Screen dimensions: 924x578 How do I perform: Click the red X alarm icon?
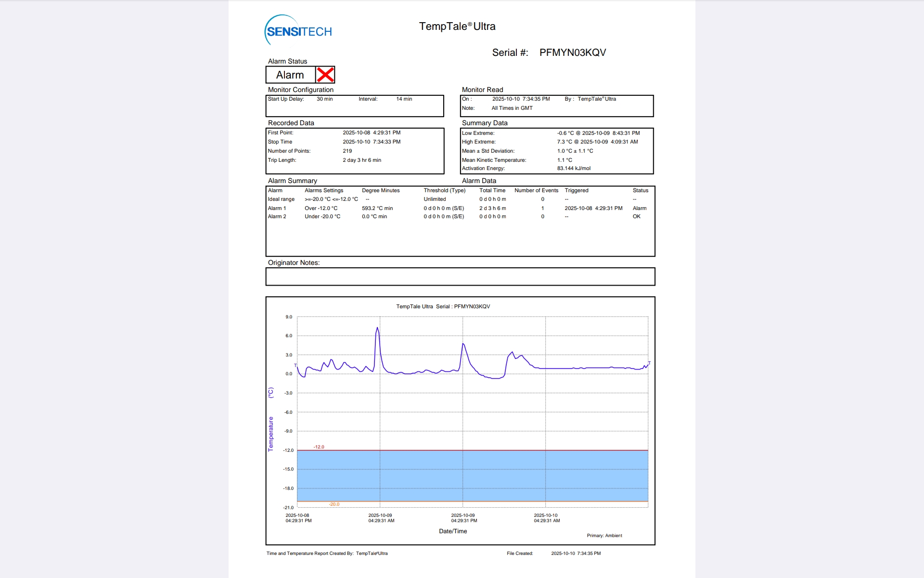[325, 75]
